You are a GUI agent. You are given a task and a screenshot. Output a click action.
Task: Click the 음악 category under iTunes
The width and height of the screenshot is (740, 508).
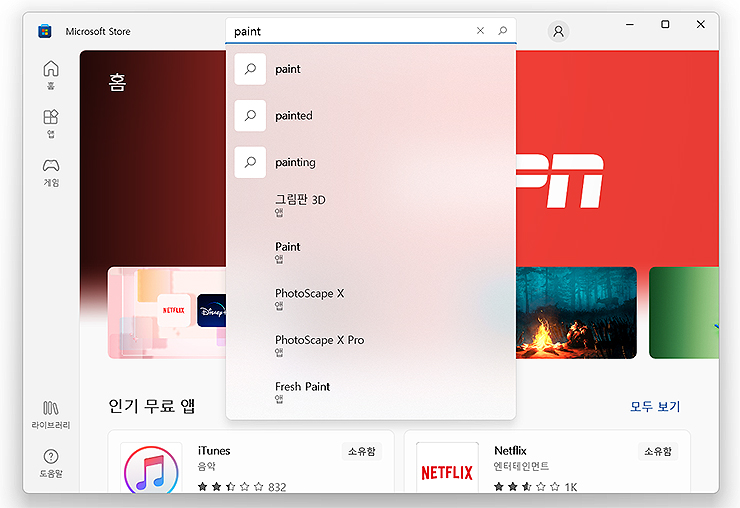point(206,466)
